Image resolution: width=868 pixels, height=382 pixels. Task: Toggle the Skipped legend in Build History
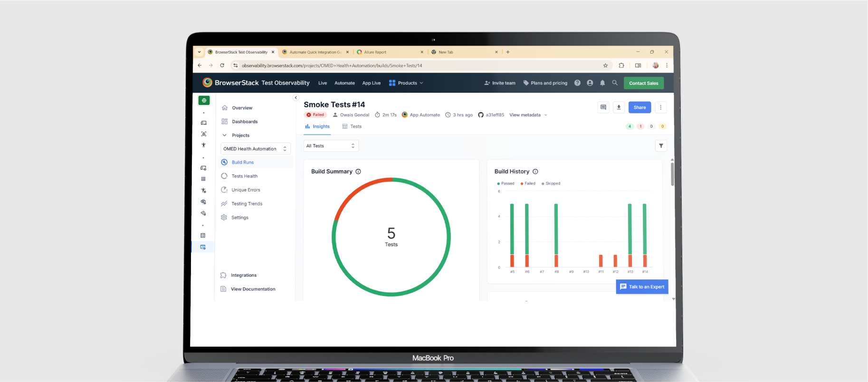(551, 184)
